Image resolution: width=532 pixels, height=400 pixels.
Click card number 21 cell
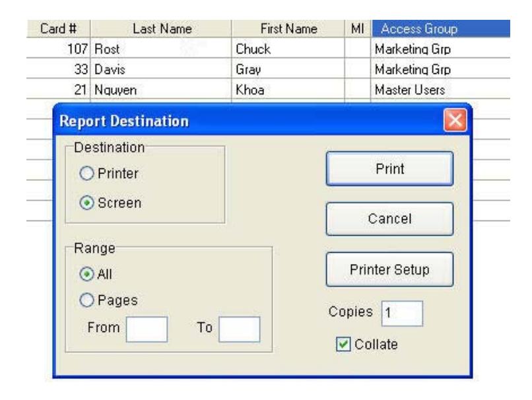(x=58, y=90)
